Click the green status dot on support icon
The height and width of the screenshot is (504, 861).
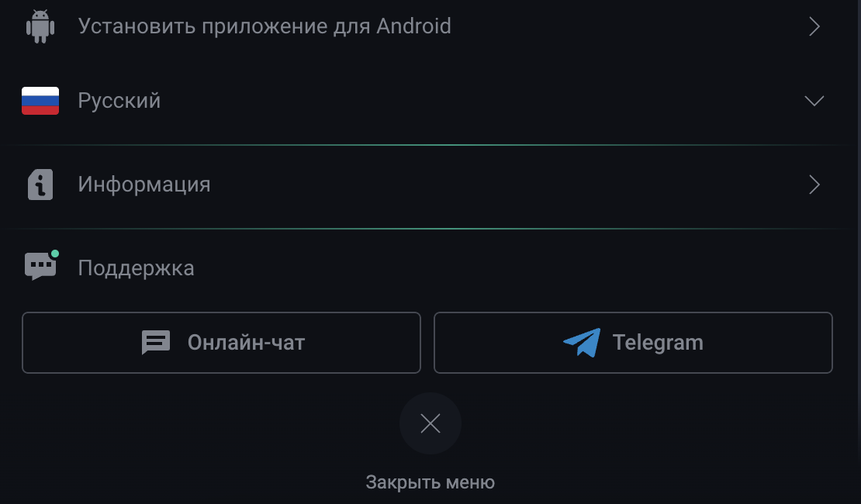[x=55, y=254]
